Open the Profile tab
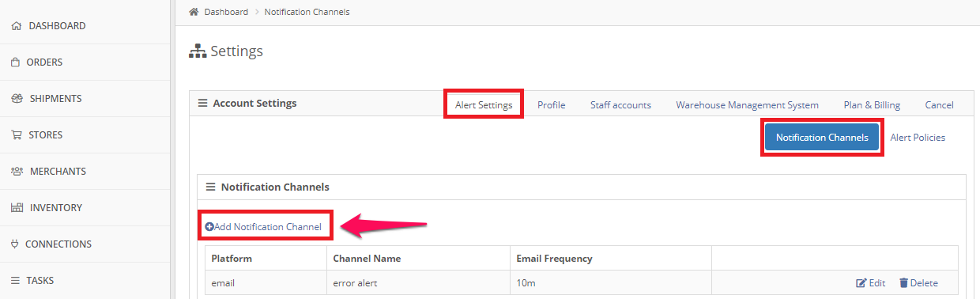 [x=552, y=104]
